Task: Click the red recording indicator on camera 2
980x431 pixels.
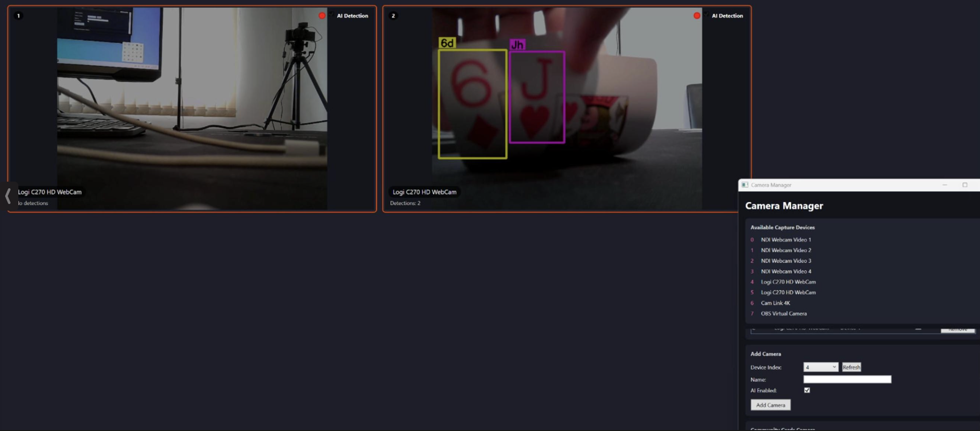Action: pos(697,16)
